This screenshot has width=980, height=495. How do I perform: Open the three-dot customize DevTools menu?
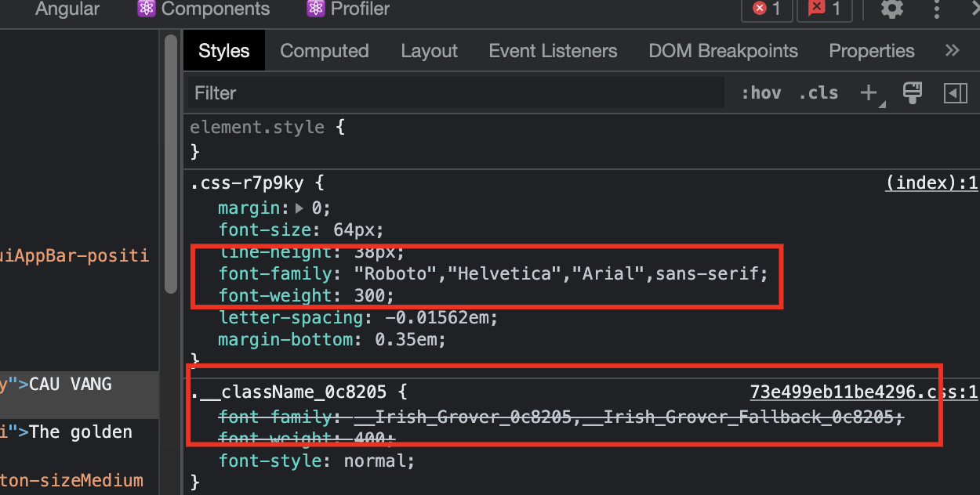(937, 10)
